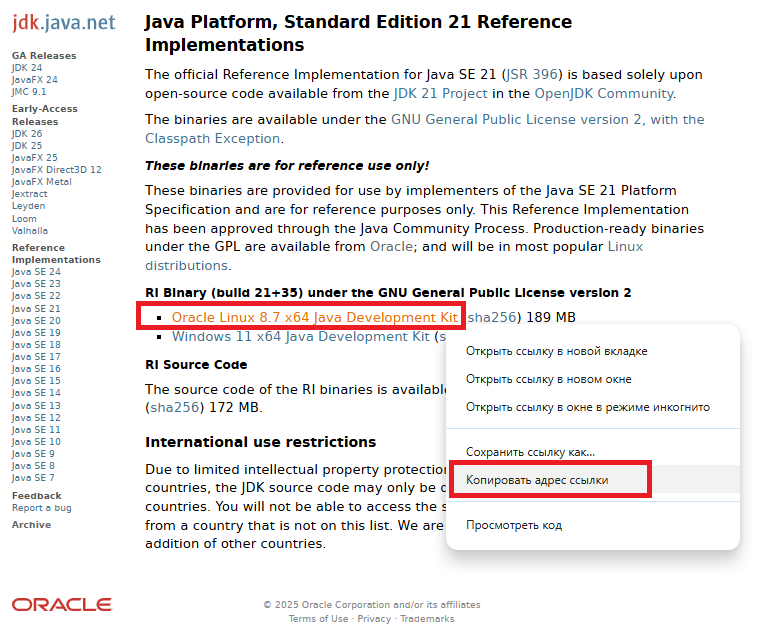The height and width of the screenshot is (640, 771).
Task: Select 'Копировать адрес ссылки' in context menu
Action: point(593,480)
